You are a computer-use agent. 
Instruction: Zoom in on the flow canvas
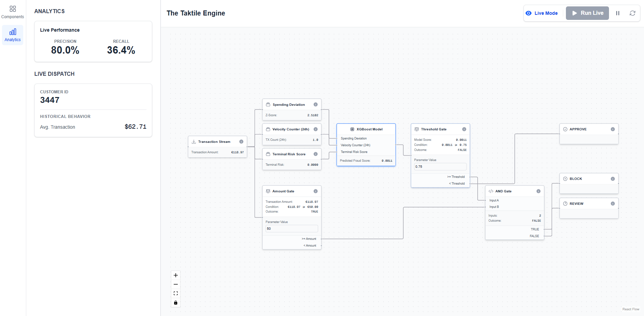pos(176,275)
